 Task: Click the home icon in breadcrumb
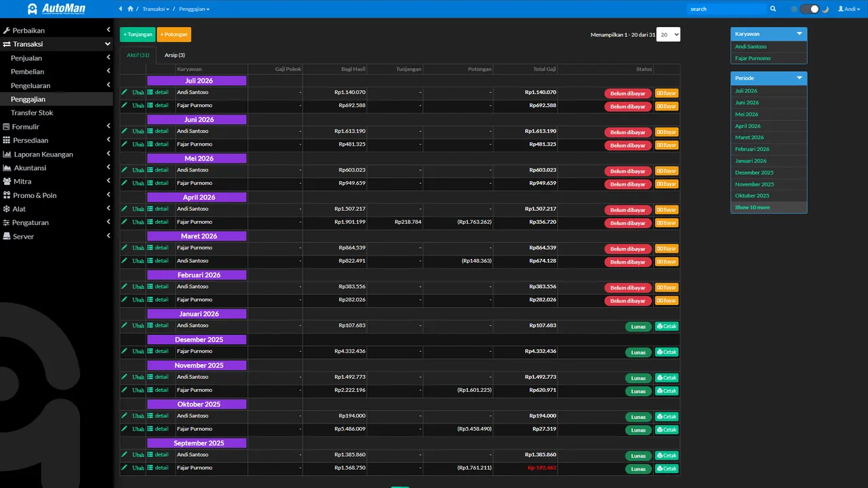(x=130, y=9)
